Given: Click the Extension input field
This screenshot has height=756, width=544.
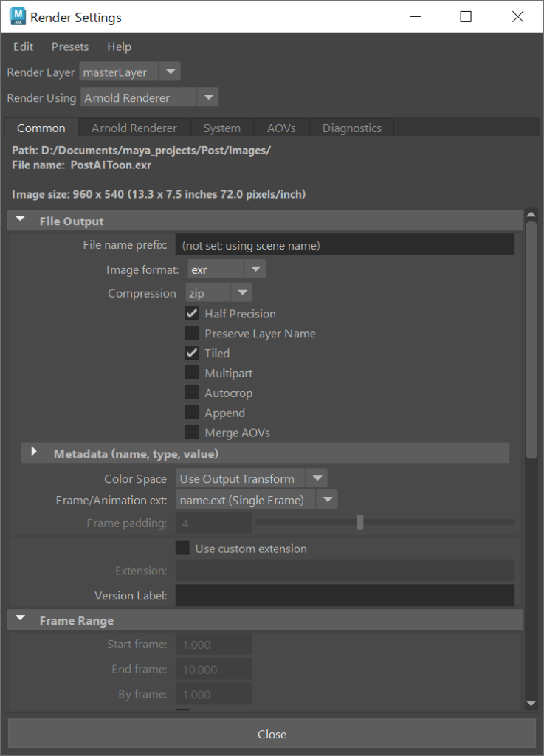Looking at the screenshot, I should click(345, 571).
